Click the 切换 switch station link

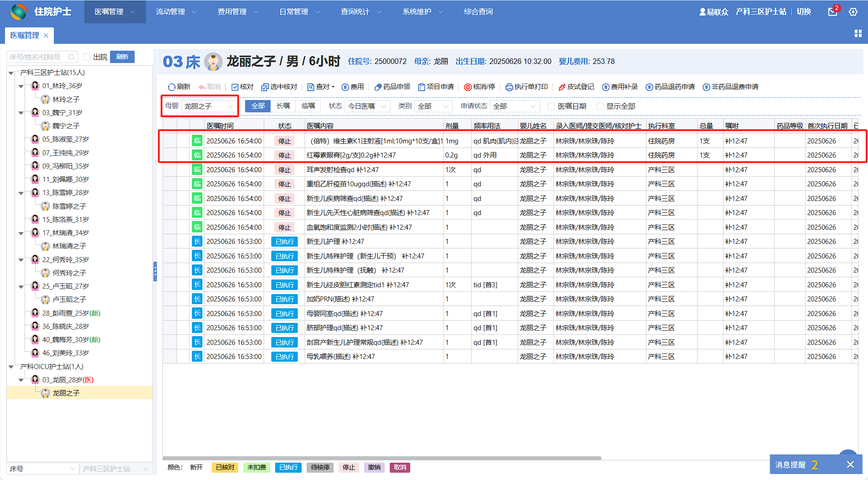pos(804,12)
